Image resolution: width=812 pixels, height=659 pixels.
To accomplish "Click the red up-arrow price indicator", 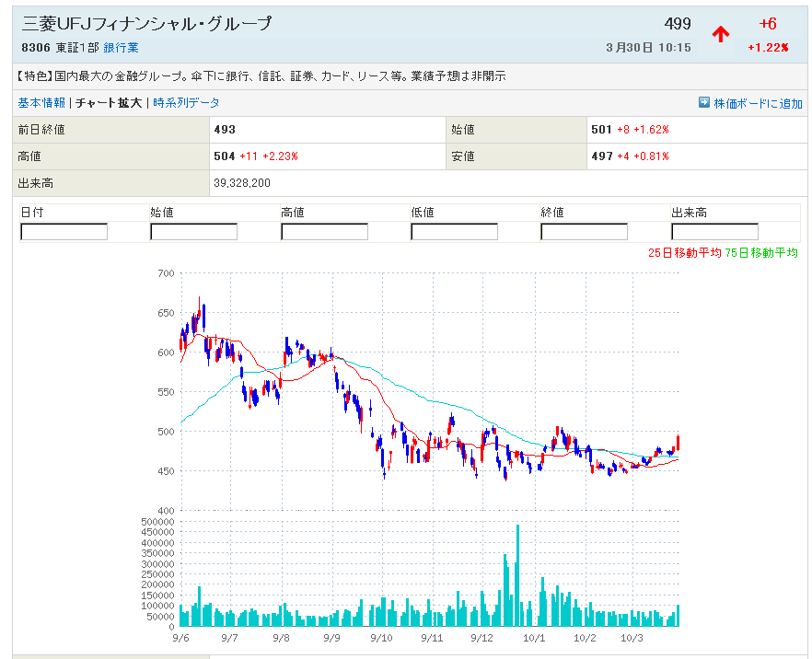I will [x=720, y=34].
